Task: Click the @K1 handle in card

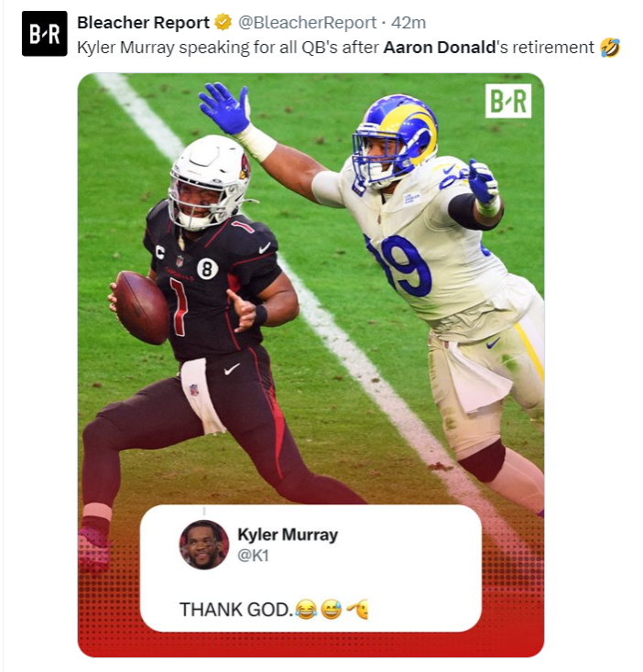Action: pos(253,556)
